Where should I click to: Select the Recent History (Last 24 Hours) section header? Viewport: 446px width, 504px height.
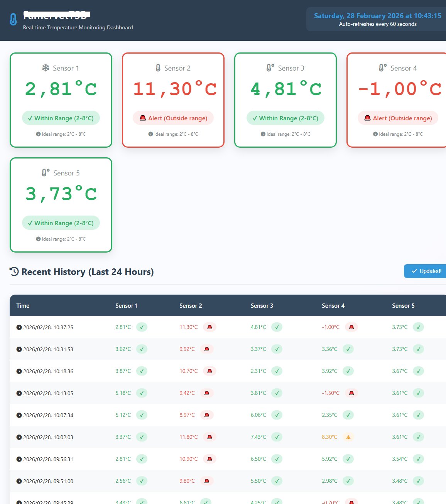87,271
